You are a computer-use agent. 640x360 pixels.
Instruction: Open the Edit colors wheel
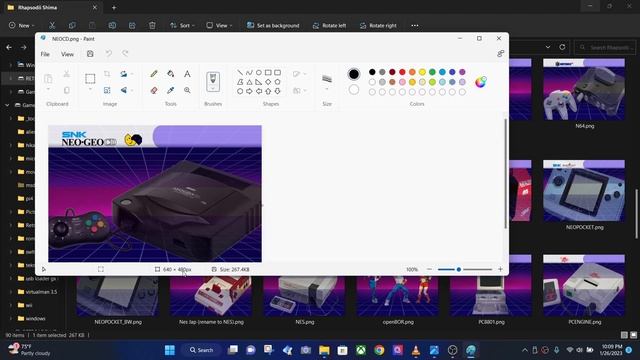481,82
